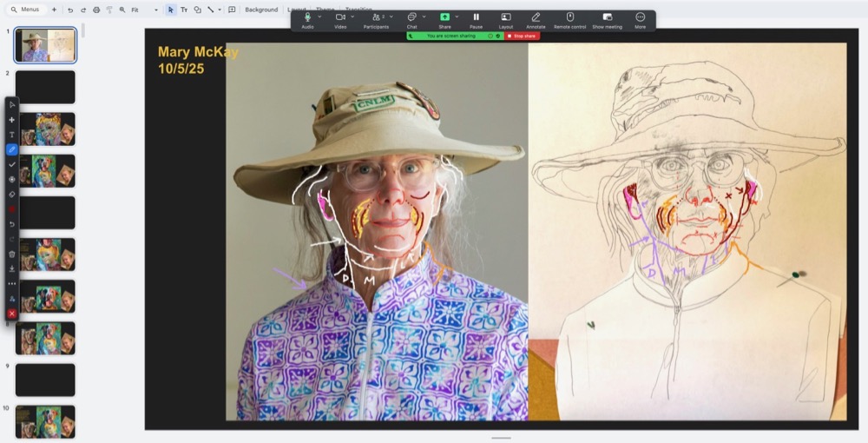Click the red Stop share button
This screenshot has width=868, height=443.
point(522,36)
